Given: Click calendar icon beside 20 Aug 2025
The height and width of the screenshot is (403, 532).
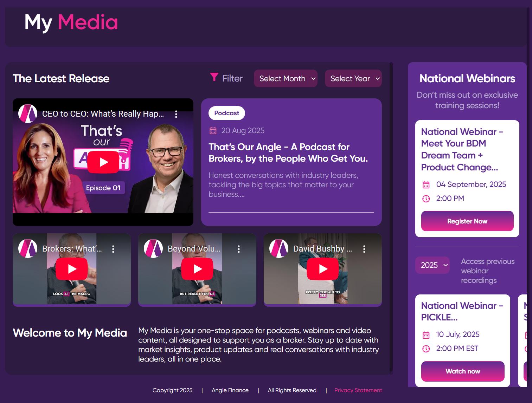Looking at the screenshot, I should pos(213,131).
